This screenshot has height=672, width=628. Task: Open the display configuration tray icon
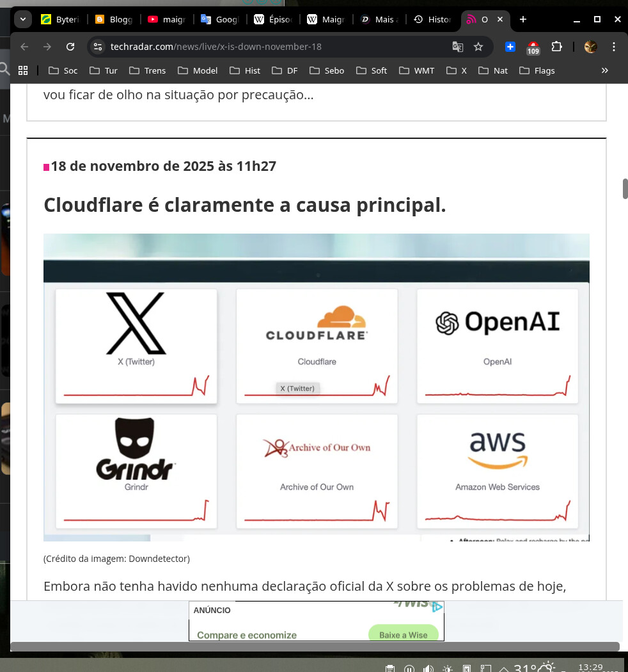486,669
